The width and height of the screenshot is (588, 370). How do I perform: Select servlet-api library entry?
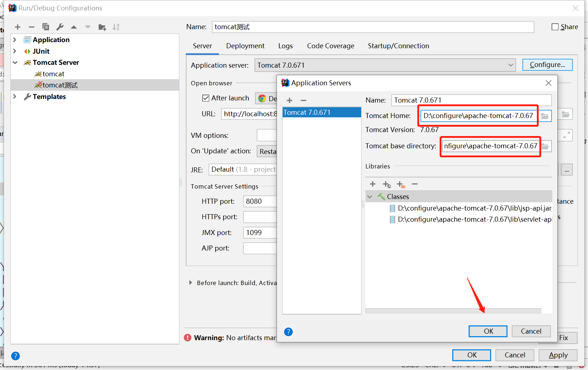(471, 220)
